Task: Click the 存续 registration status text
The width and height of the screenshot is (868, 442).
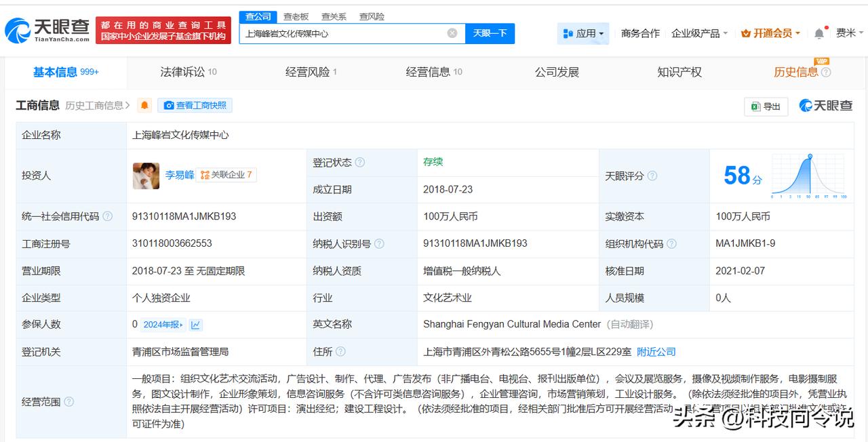Action: 433,162
